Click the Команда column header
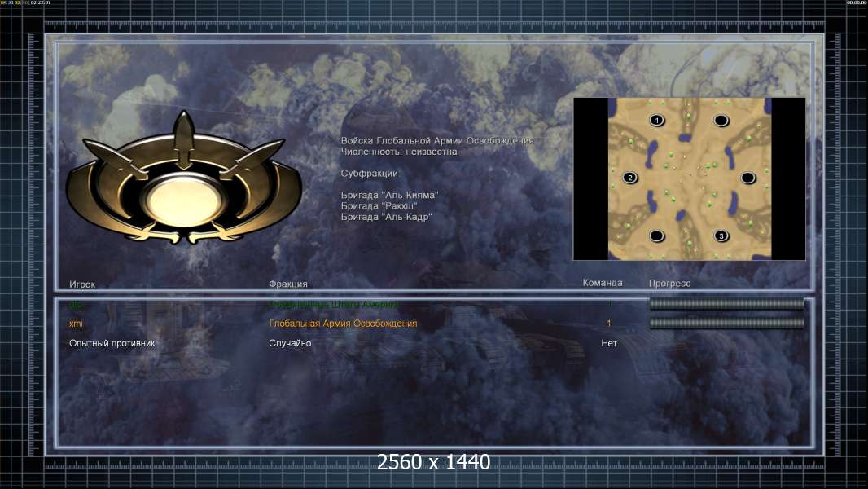The width and height of the screenshot is (868, 489). point(603,283)
